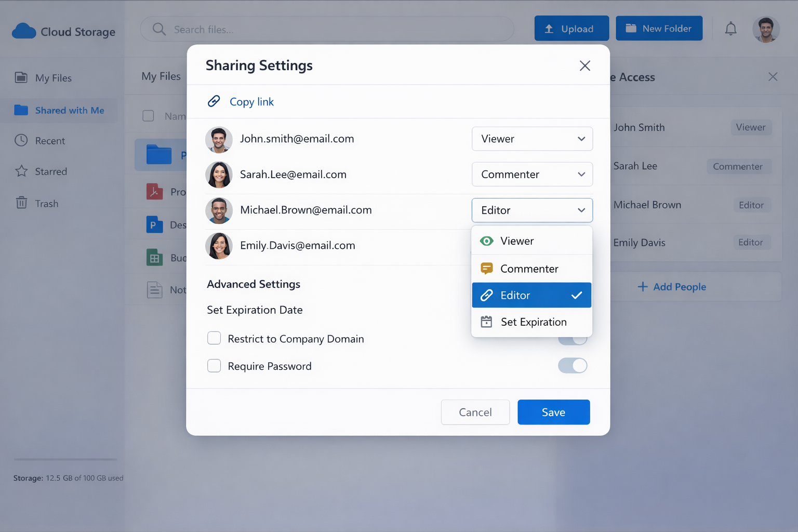Check the Restrict to Company Domain checkbox
Viewport: 798px width, 532px height.
point(214,338)
